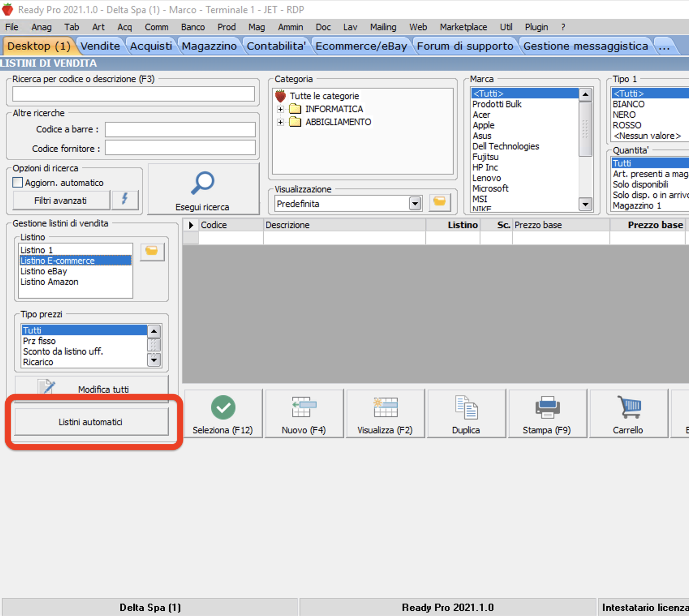Viewport: 689px width, 616px height.
Task: Click the lightning bolt quick filter icon
Action: (125, 200)
